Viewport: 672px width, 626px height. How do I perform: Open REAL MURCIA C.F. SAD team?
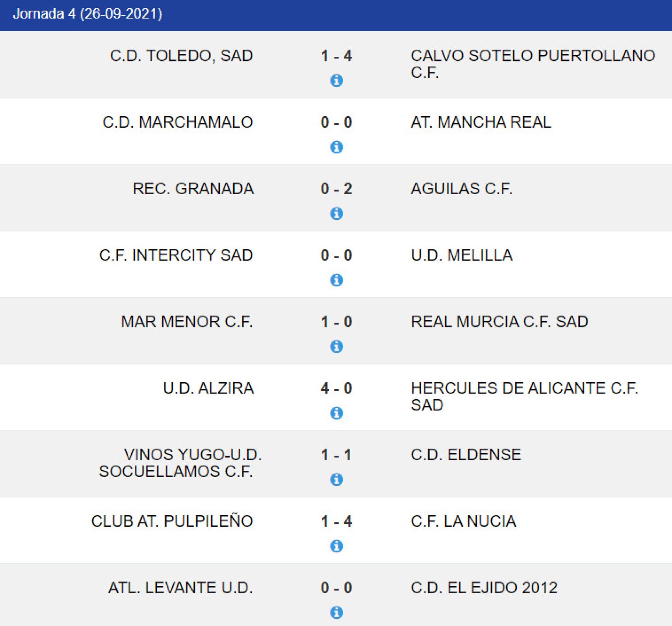pyautogui.click(x=499, y=322)
